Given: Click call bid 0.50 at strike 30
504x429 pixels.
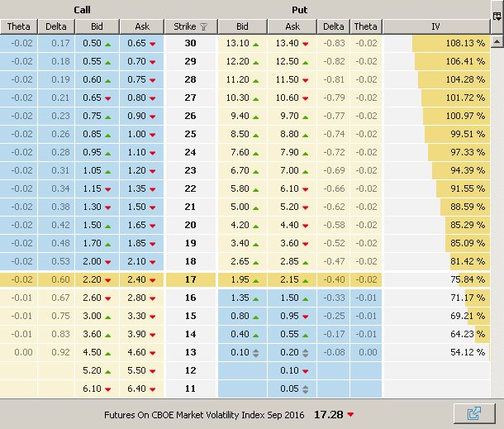Looking at the screenshot, I should click(97, 43).
